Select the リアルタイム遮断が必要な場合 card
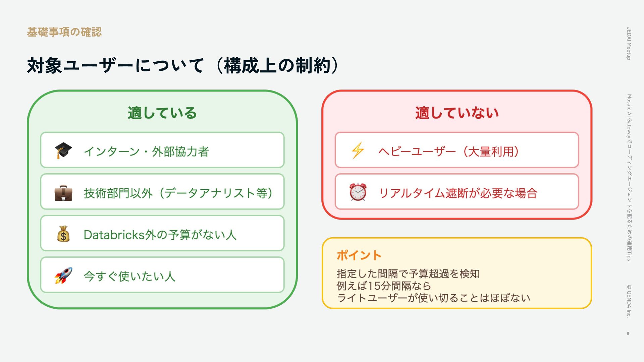Screen dimensions: 644x362 coord(457,192)
